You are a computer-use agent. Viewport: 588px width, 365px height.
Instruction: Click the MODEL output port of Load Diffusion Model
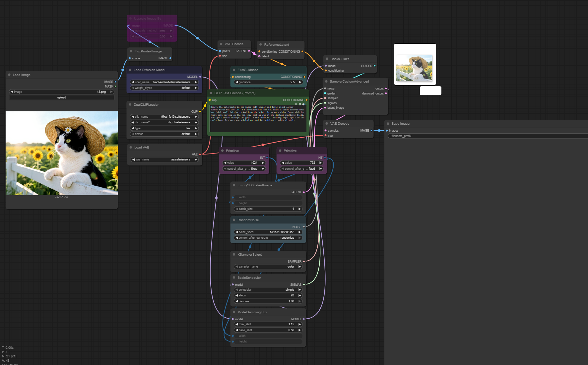(200, 77)
